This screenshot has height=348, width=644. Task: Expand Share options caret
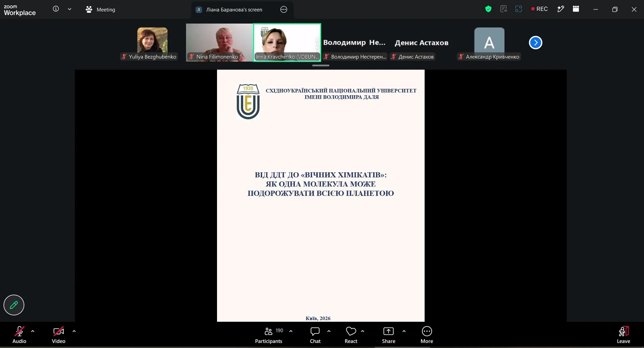click(404, 331)
